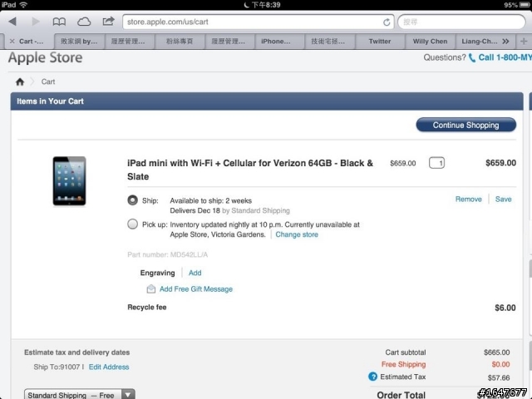Click Add engraving link

tap(195, 273)
